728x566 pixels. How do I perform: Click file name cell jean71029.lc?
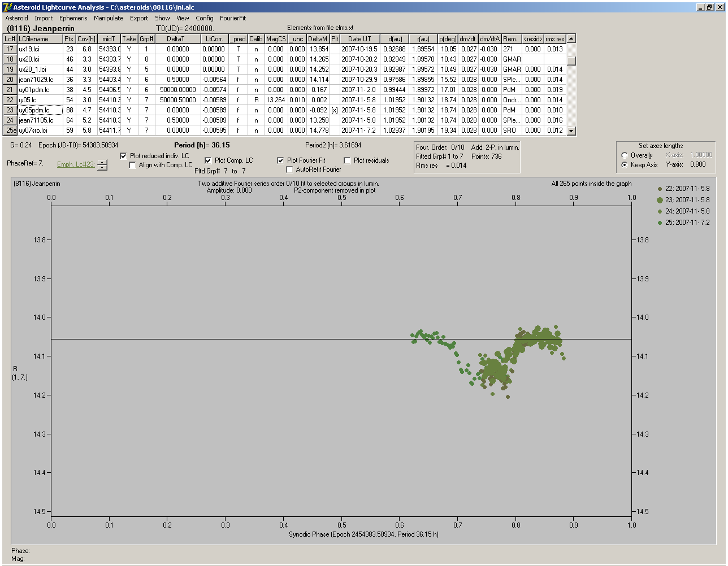(x=40, y=80)
